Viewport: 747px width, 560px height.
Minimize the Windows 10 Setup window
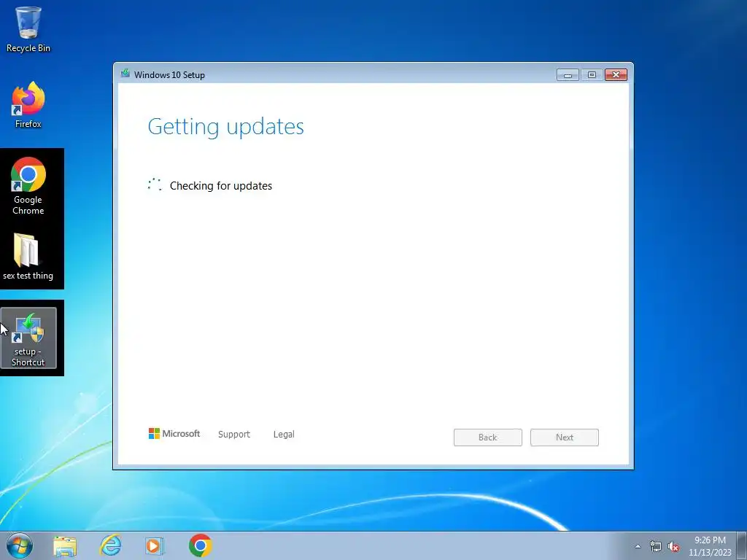(568, 75)
